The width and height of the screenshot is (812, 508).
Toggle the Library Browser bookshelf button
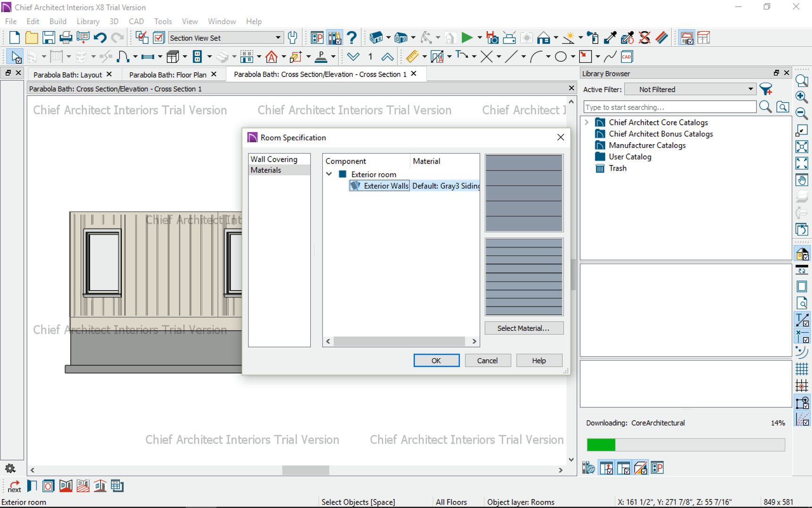click(335, 38)
